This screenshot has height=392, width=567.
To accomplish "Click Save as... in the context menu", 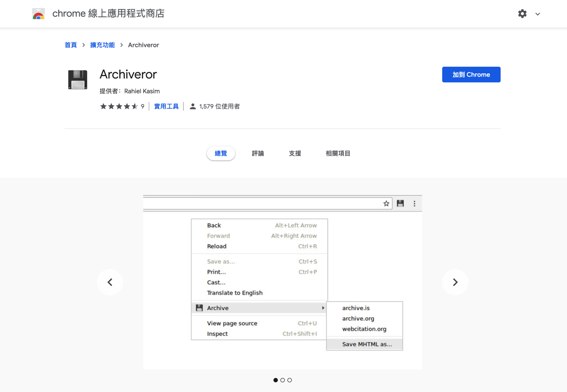I will (x=259, y=261).
